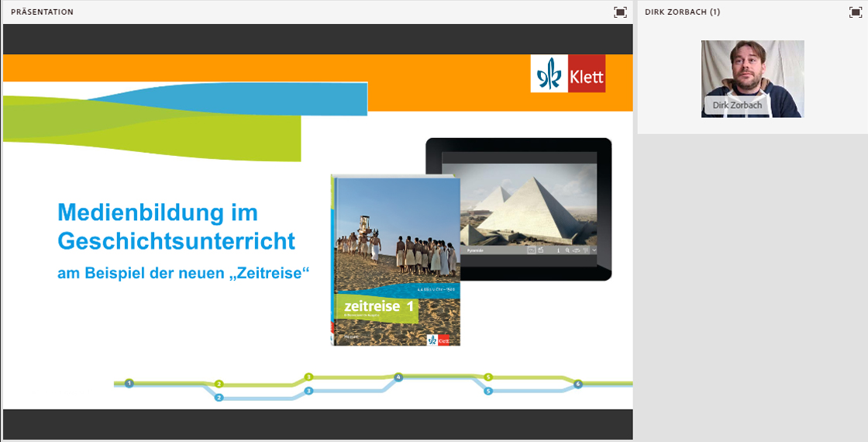Click the 'Dirk Zorbach' name label on video
868x442 pixels.
737,105
